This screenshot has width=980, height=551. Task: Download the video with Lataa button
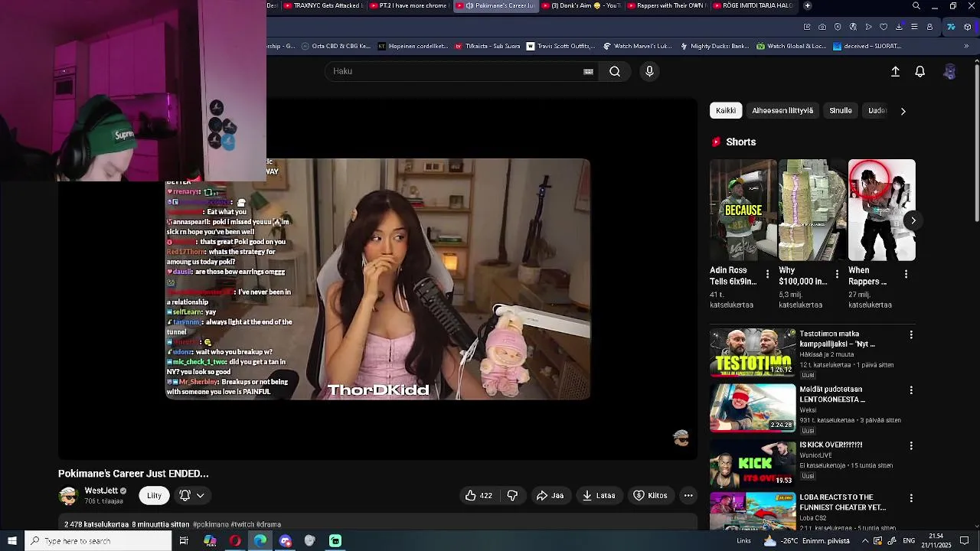pyautogui.click(x=599, y=495)
